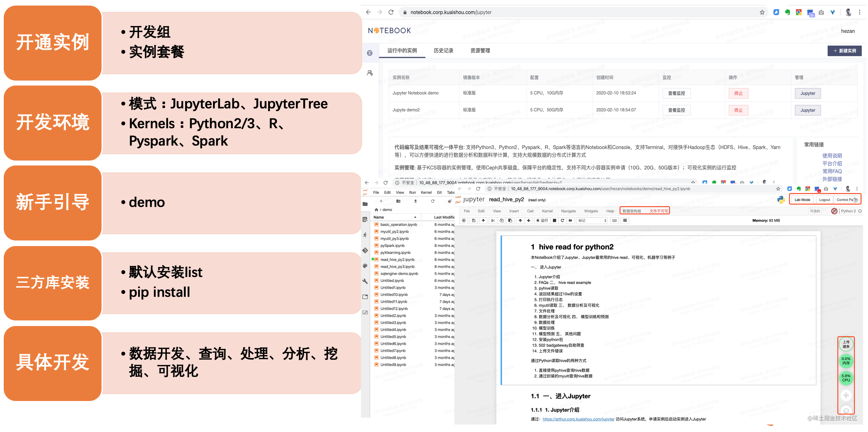
Task: Click the 常用FAQ link
Action: click(832, 171)
